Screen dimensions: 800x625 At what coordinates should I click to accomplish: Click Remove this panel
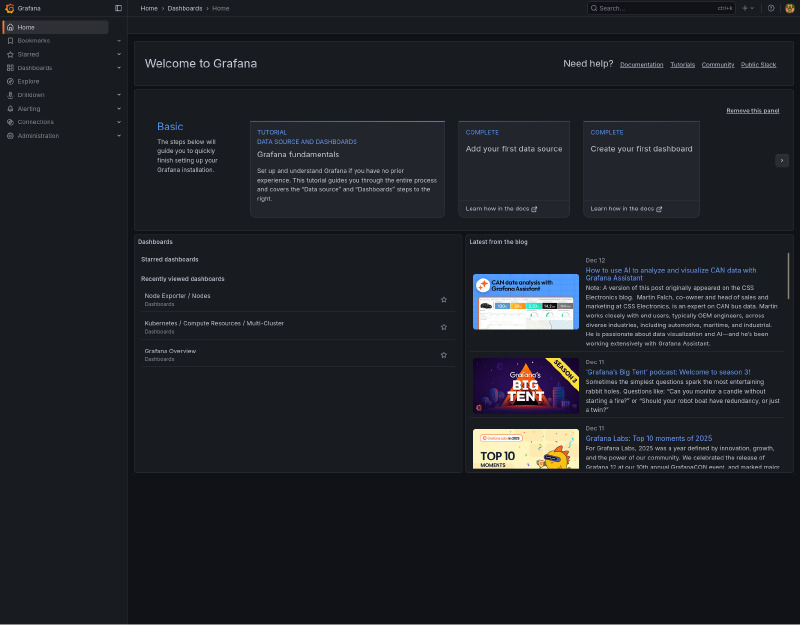pyautogui.click(x=752, y=110)
